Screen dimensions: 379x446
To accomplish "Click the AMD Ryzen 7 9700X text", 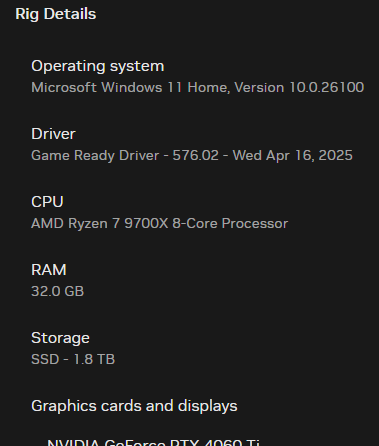I will (x=100, y=224).
